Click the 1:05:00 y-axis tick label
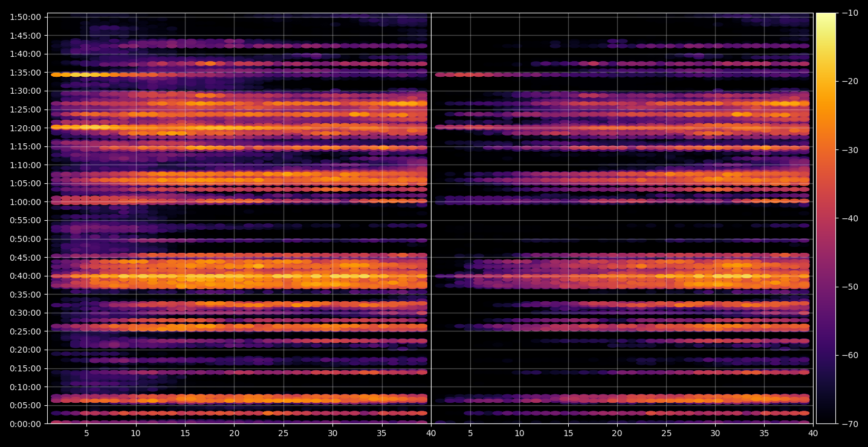Screen dimensions: 868x447 26,183
